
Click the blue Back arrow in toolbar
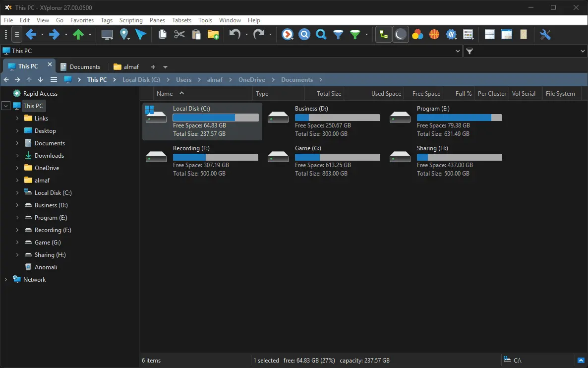point(31,35)
